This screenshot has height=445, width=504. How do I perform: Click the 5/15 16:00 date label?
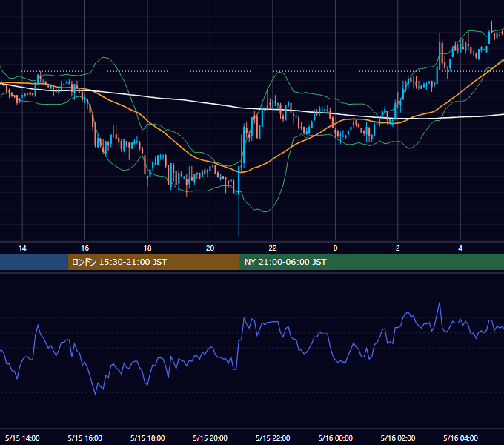point(84,438)
